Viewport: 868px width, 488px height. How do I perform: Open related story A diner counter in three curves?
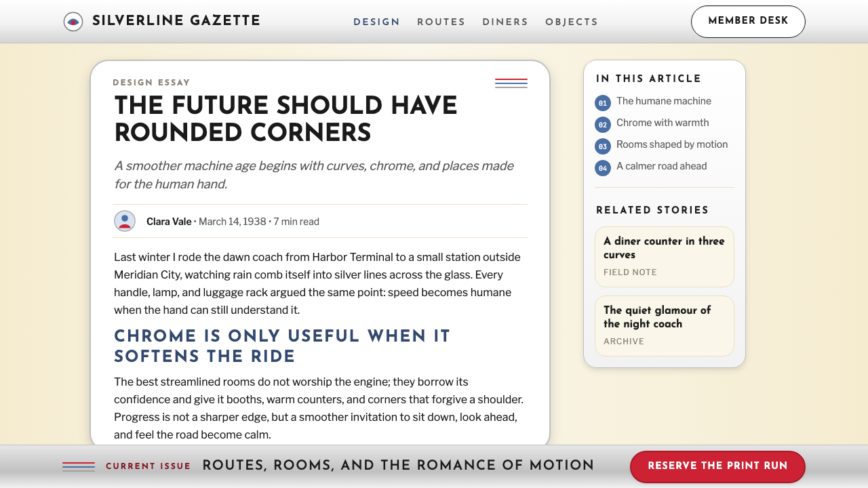pyautogui.click(x=665, y=257)
